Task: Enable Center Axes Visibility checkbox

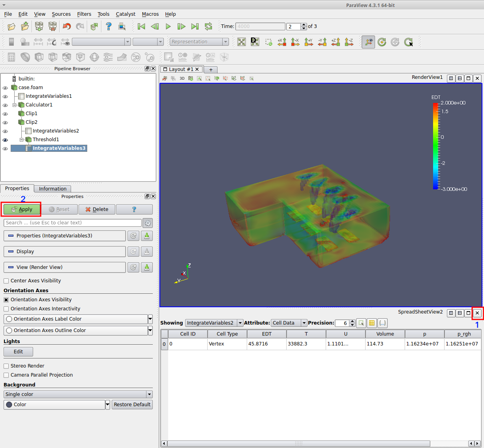Action: click(x=6, y=281)
